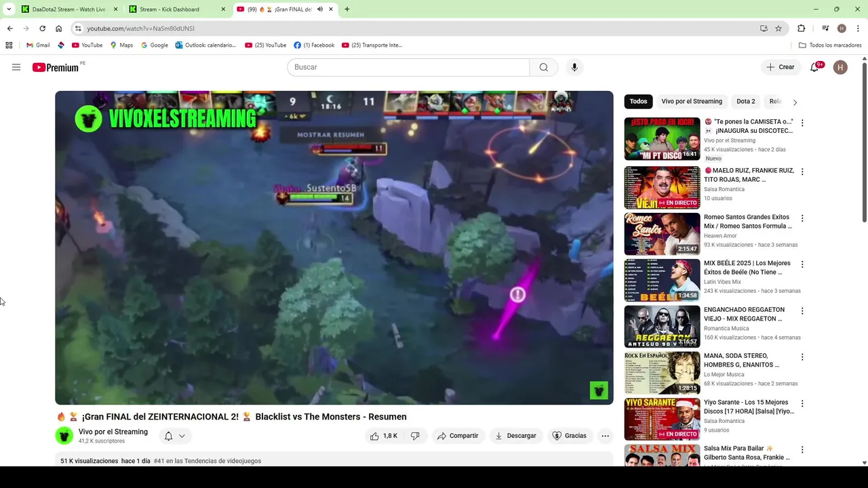This screenshot has width=868, height=488.
Task: Open options for Yiyo Sarante video
Action: (x=802, y=403)
